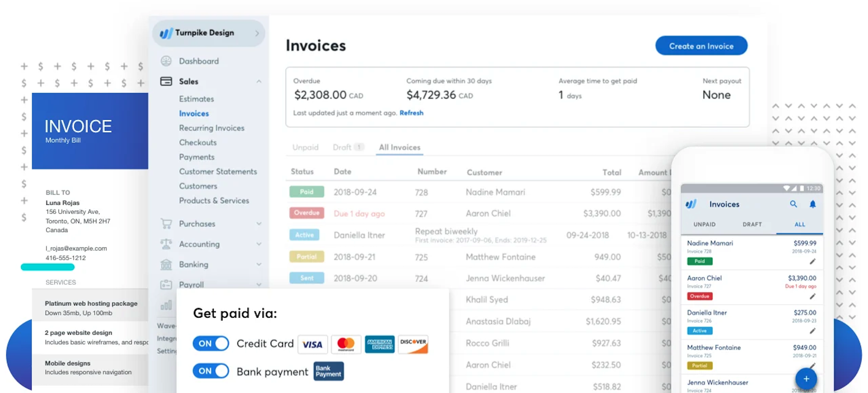Open Customer Statements in the sidebar
Screen dimensions: 868x393
pos(218,172)
